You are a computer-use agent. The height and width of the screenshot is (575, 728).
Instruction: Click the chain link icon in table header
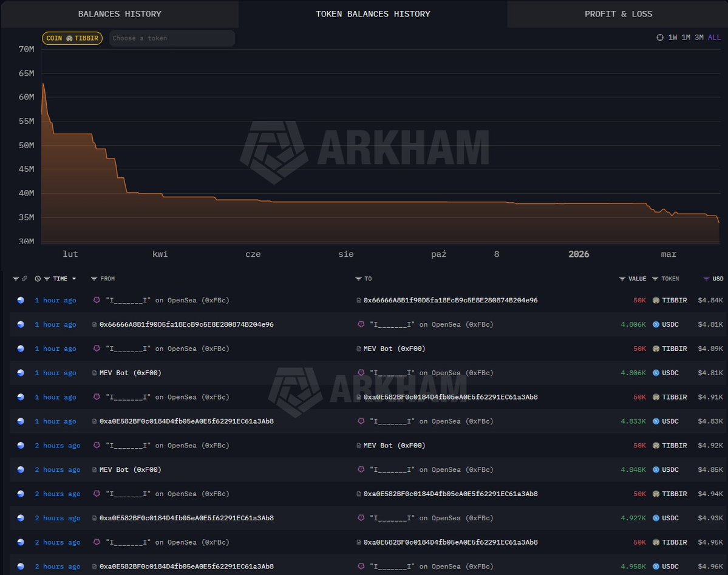pyautogui.click(x=25, y=279)
